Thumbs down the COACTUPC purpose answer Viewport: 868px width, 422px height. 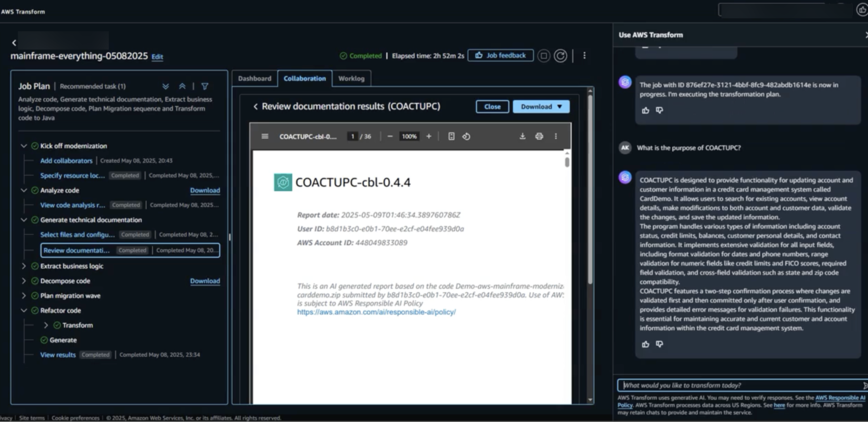(659, 344)
